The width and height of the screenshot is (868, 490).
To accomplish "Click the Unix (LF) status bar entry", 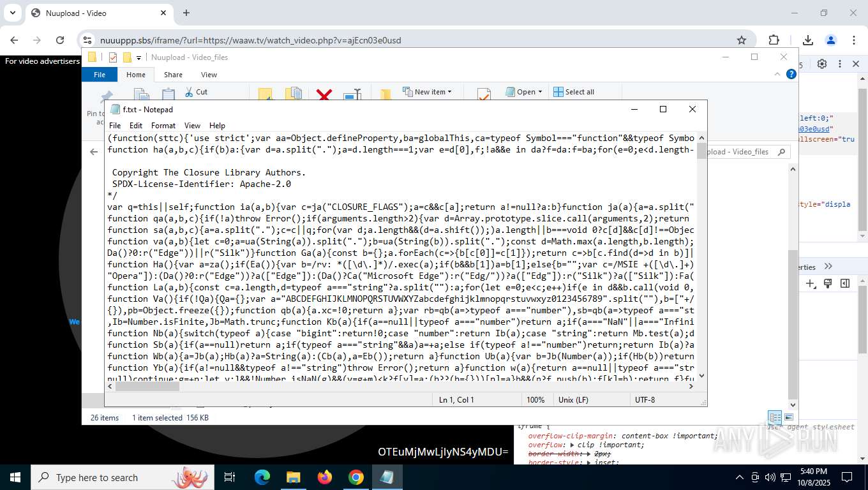I will tap(573, 399).
